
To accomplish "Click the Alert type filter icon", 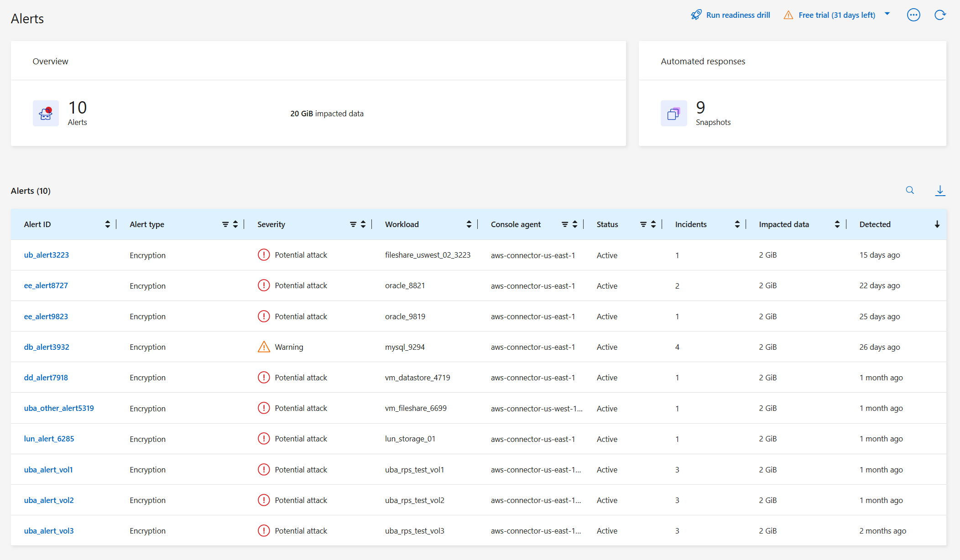I will (225, 224).
